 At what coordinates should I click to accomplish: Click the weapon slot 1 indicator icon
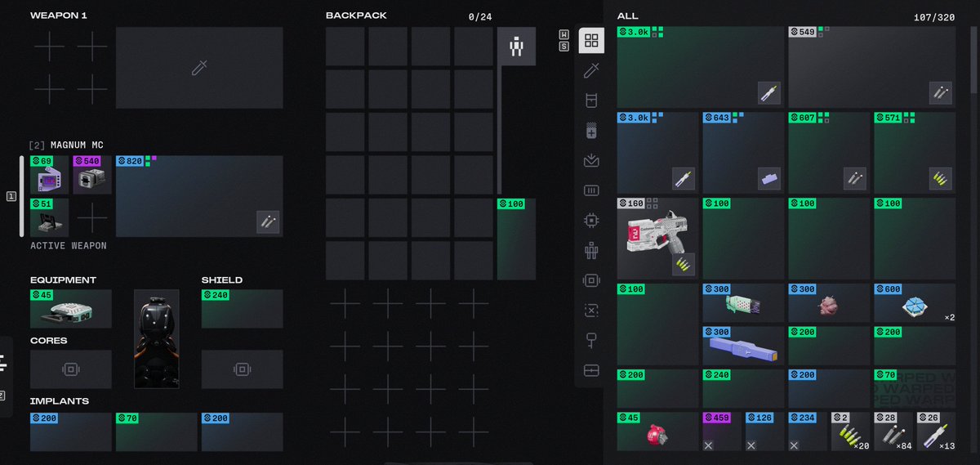(11, 196)
